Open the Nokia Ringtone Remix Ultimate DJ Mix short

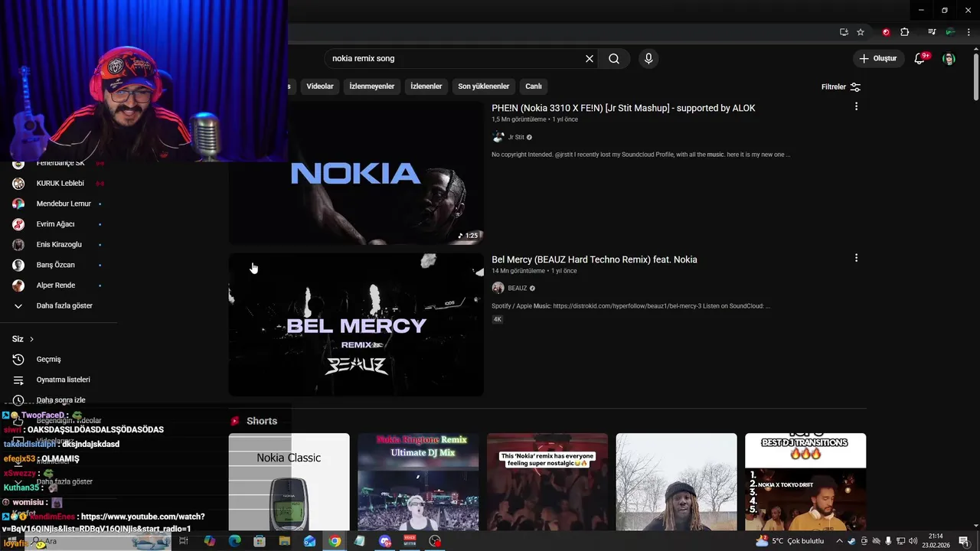click(418, 482)
